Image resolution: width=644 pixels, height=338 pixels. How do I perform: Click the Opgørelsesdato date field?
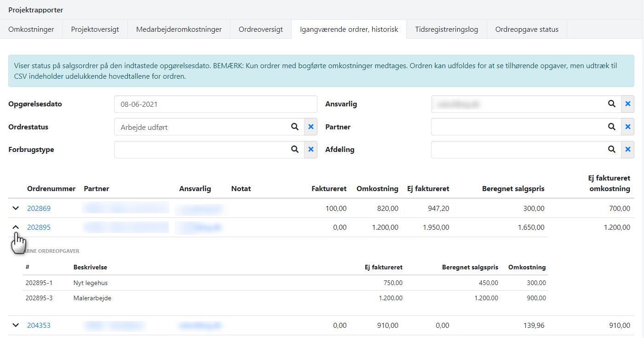tap(215, 104)
